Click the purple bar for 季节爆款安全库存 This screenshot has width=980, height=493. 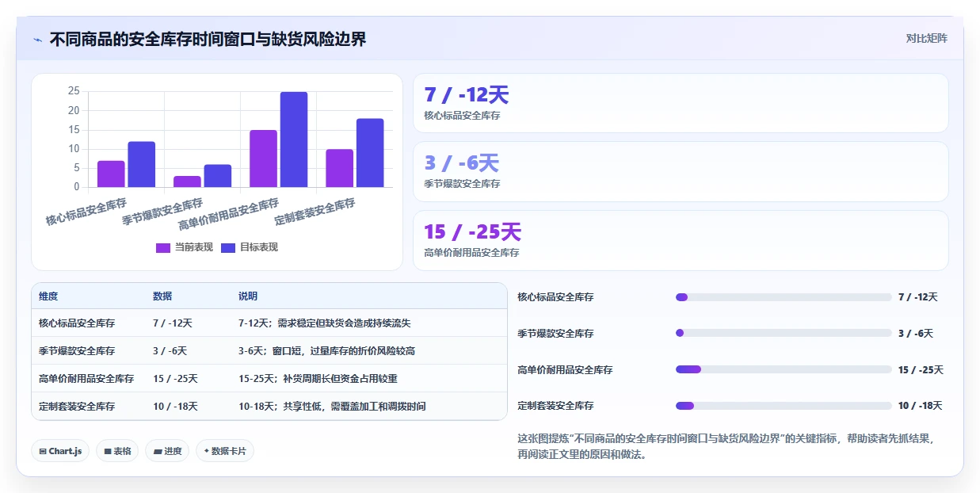tap(187, 182)
